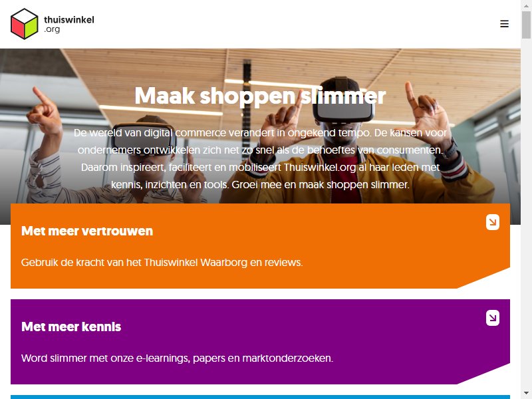Image resolution: width=532 pixels, height=399 pixels.
Task: Click the Thuiswinkel Waarborg en reviews description
Action: coord(162,262)
